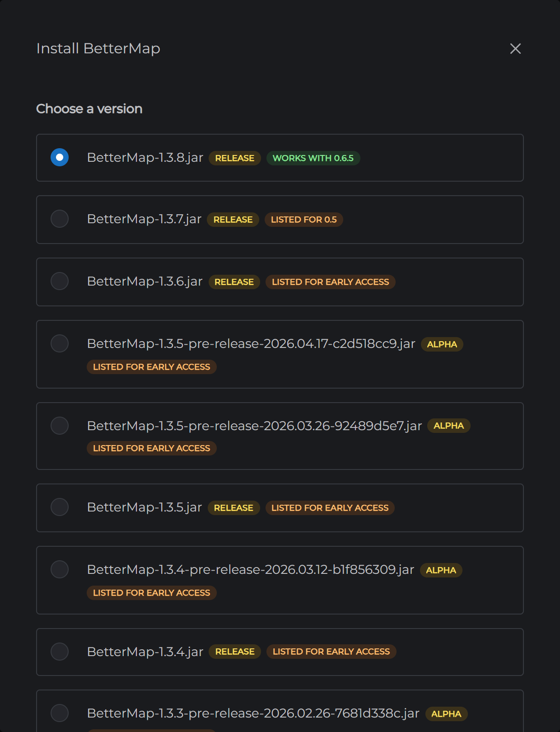Click the ALPHA badge on the 2026.03.26 pre-release
560x732 pixels.
449,426
